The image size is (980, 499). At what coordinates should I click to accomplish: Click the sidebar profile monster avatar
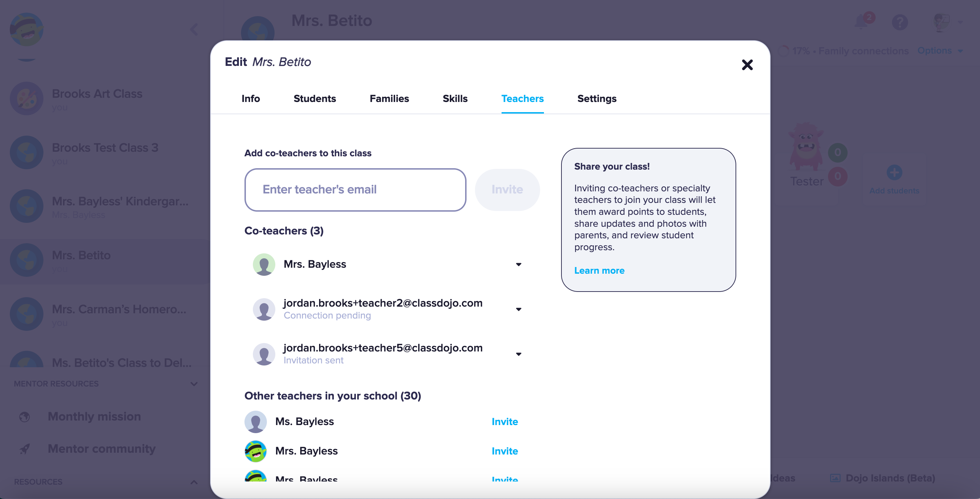point(27,29)
